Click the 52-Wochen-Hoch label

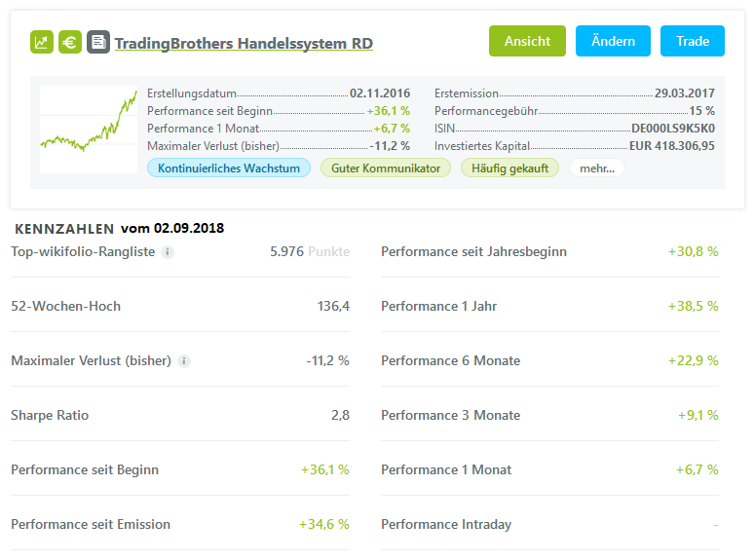coord(66,306)
